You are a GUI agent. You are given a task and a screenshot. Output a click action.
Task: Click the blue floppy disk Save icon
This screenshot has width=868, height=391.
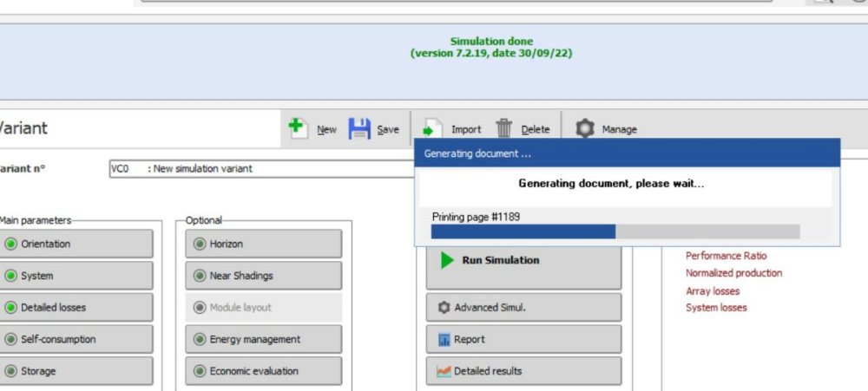[x=359, y=129]
